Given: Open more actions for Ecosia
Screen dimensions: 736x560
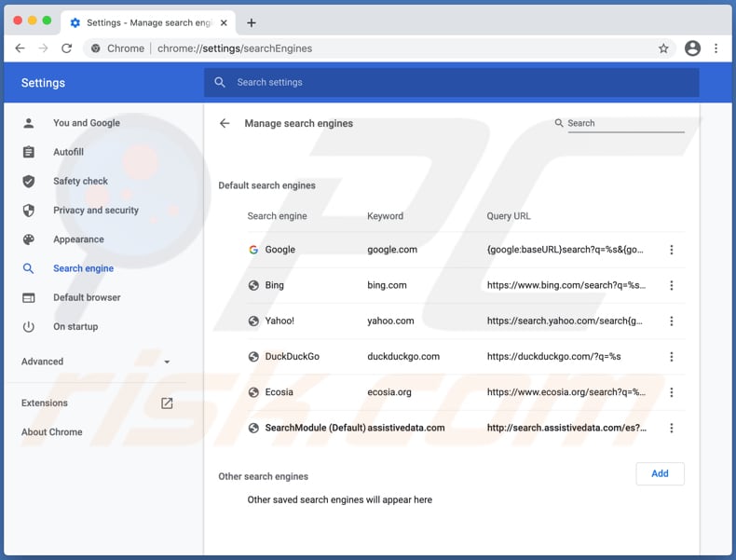Looking at the screenshot, I should (671, 392).
